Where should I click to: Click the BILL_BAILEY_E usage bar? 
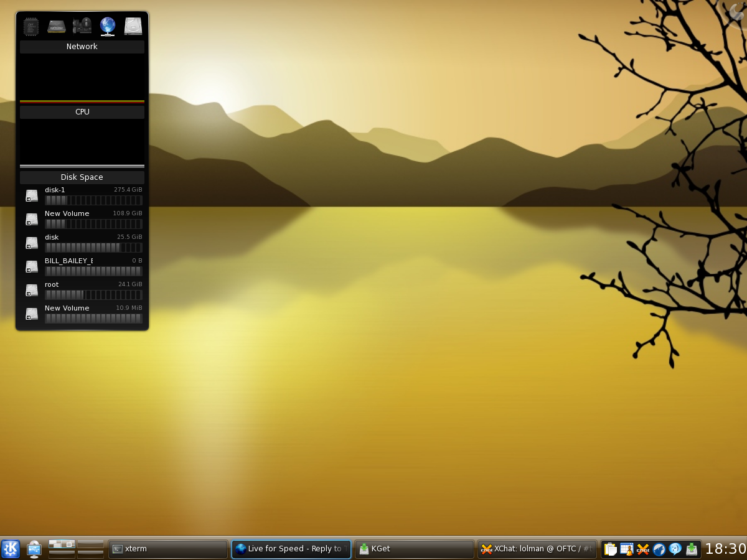point(93,271)
